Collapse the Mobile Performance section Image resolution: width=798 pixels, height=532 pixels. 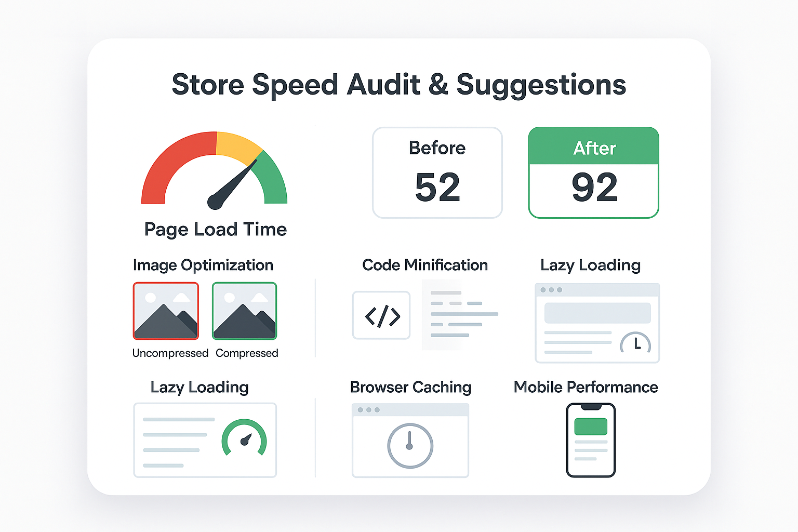[x=586, y=387]
